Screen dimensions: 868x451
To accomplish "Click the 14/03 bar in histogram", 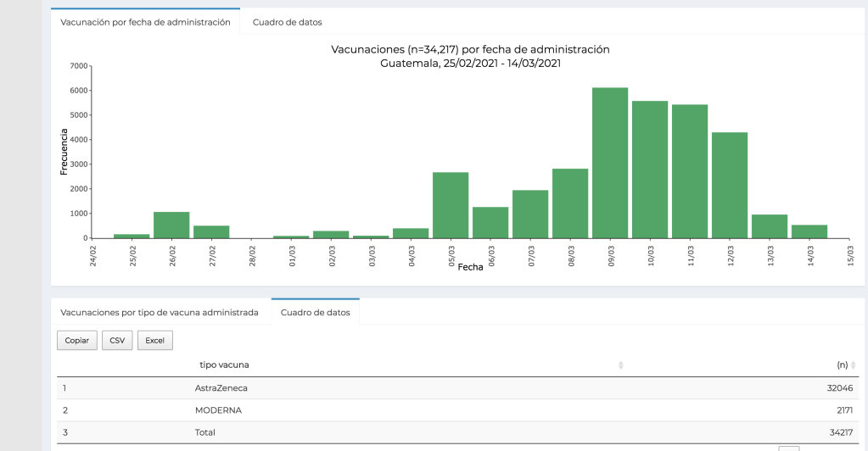I will (809, 231).
